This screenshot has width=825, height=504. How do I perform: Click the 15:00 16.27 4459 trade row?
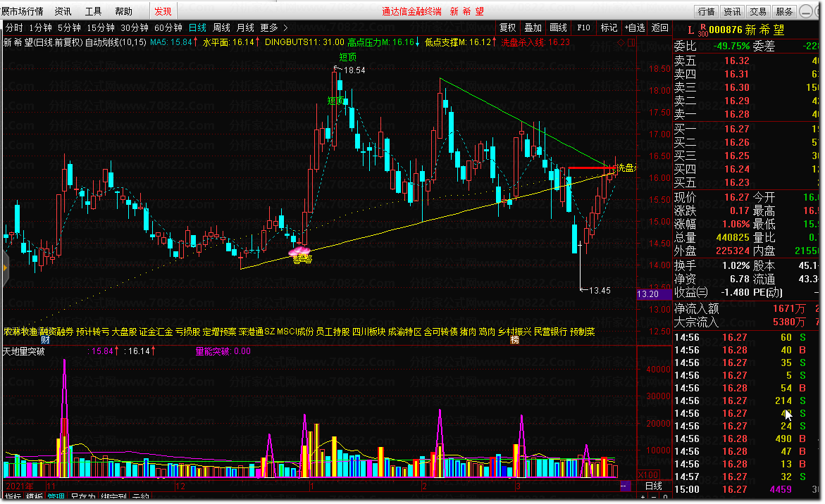(746, 489)
